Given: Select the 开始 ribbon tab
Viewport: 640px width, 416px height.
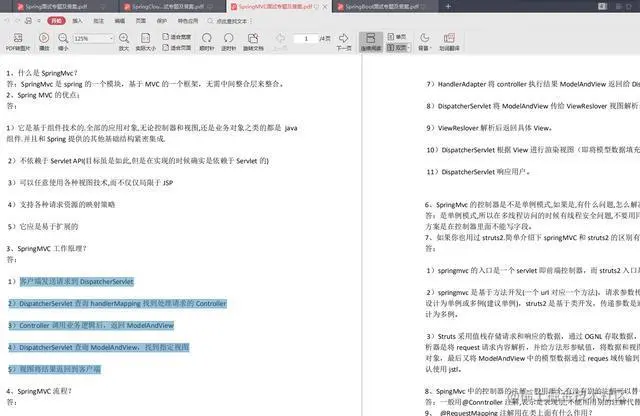Looking at the screenshot, I should pyautogui.click(x=56, y=20).
